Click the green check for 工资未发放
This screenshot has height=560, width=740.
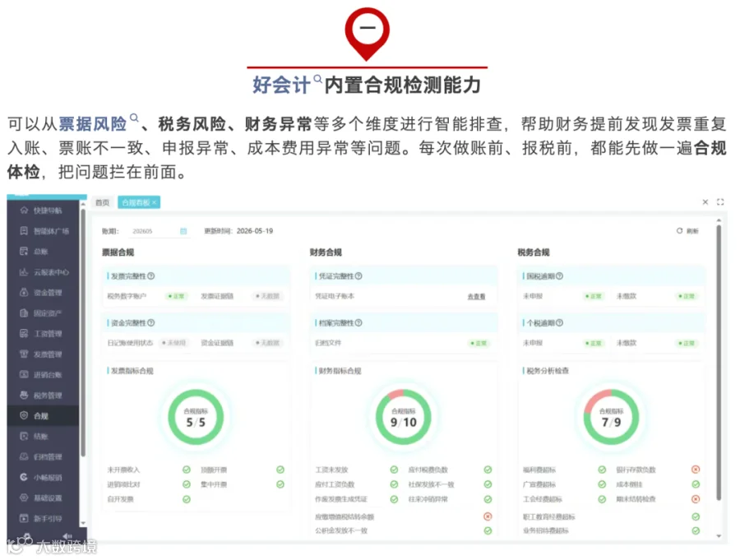(x=394, y=470)
